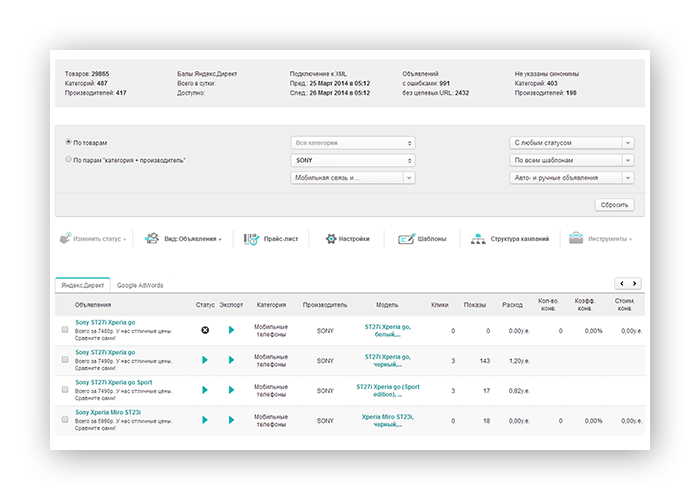Image resolution: width=700 pixels, height=500 pixels.
Task: Open ad link Sony ST27i Xperia go Sport
Action: click(114, 383)
